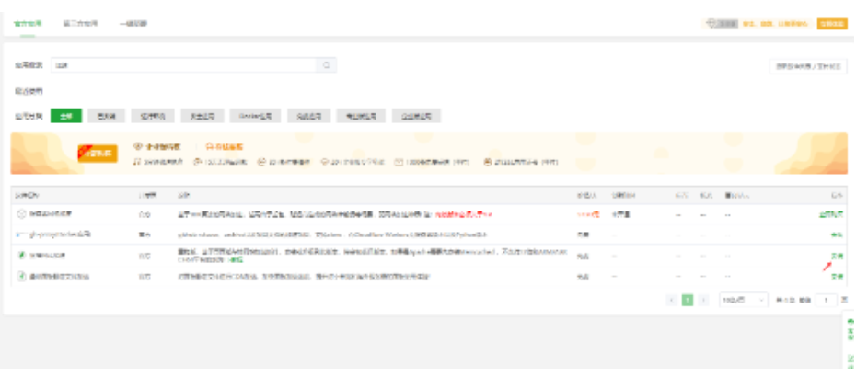Click 安装 link in the third plugin row
This screenshot has width=868, height=377.
[x=837, y=256]
